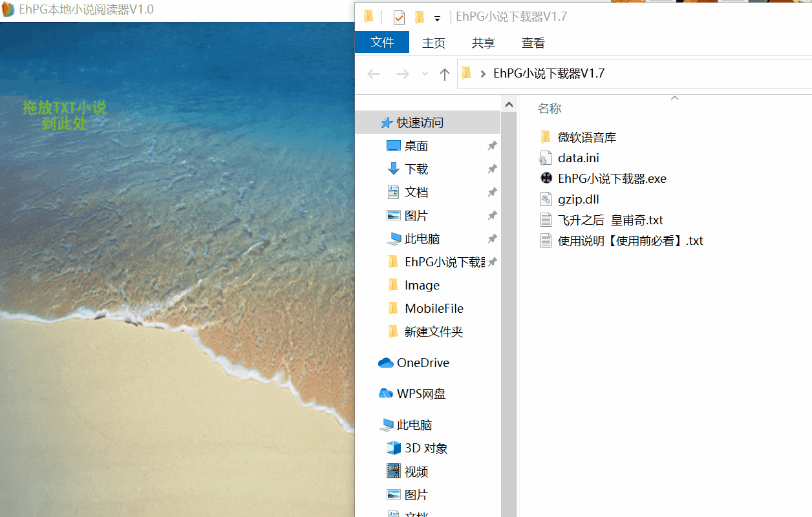Click the OneDrive cloud icon
The height and width of the screenshot is (517, 812).
386,363
